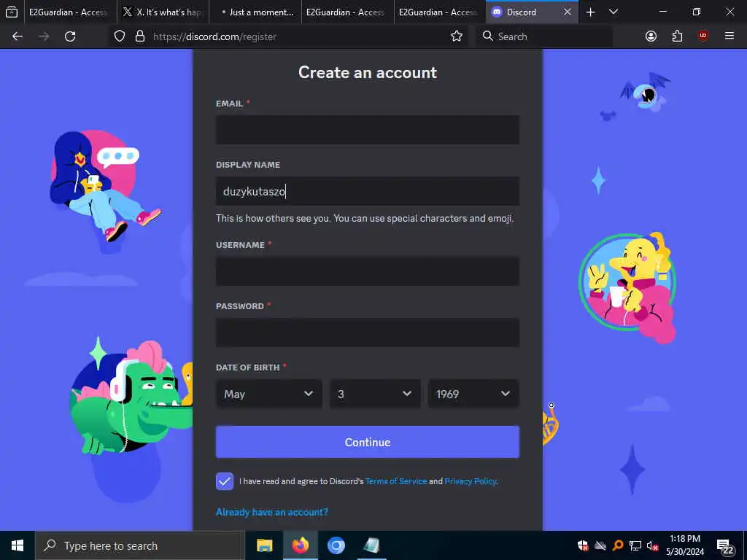Open Firefox View icon

point(12,12)
